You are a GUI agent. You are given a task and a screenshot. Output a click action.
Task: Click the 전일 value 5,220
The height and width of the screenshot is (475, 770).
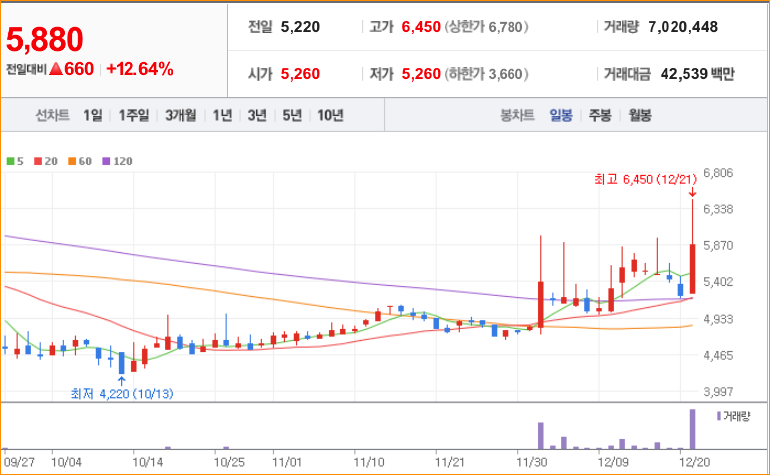[300, 27]
